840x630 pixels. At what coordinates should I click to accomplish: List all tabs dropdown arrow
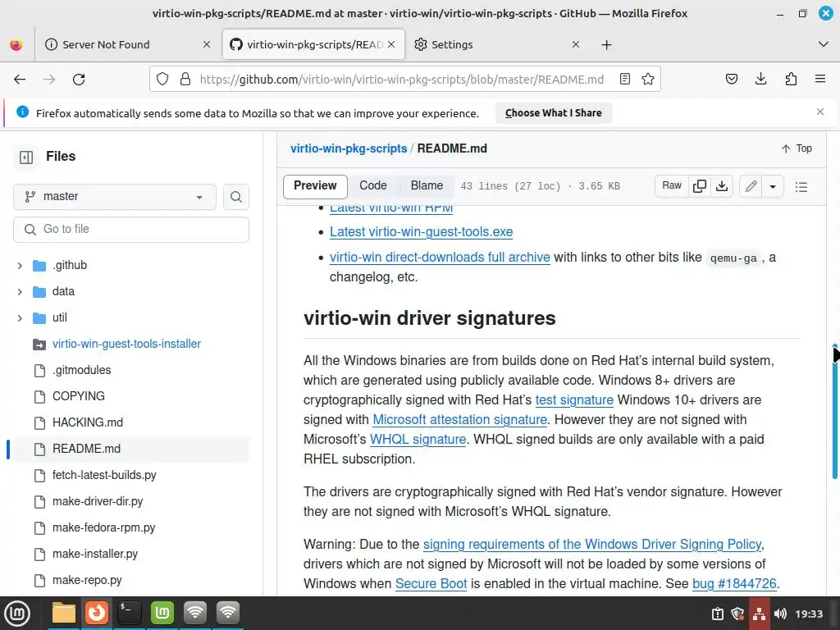tap(824, 44)
